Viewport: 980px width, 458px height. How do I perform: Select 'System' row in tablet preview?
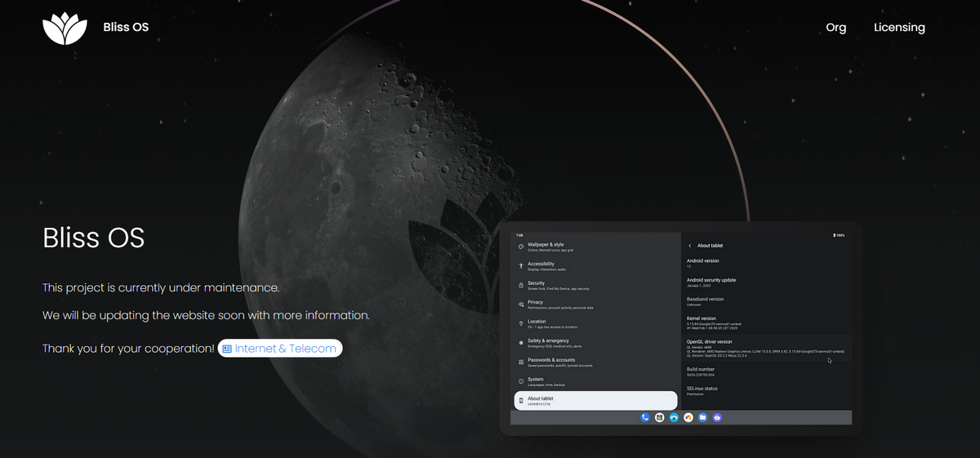[595, 381]
